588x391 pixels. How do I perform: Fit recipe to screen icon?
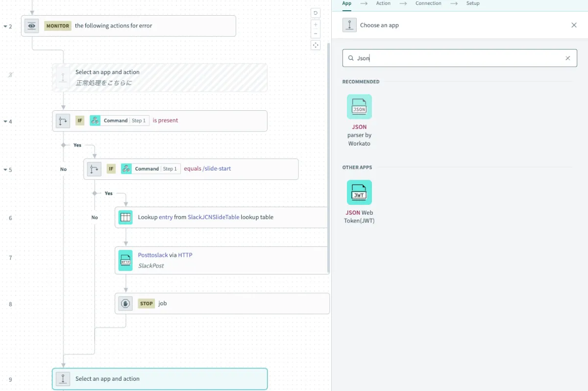tap(316, 45)
